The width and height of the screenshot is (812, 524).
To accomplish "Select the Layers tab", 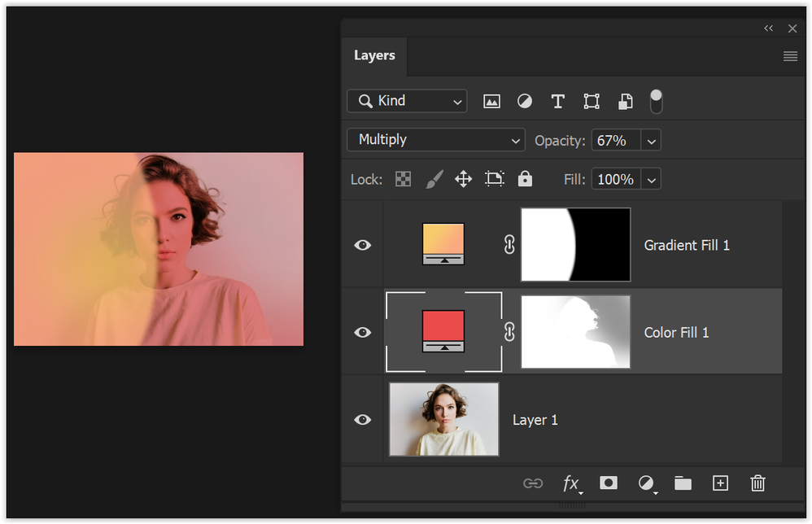I will point(374,55).
